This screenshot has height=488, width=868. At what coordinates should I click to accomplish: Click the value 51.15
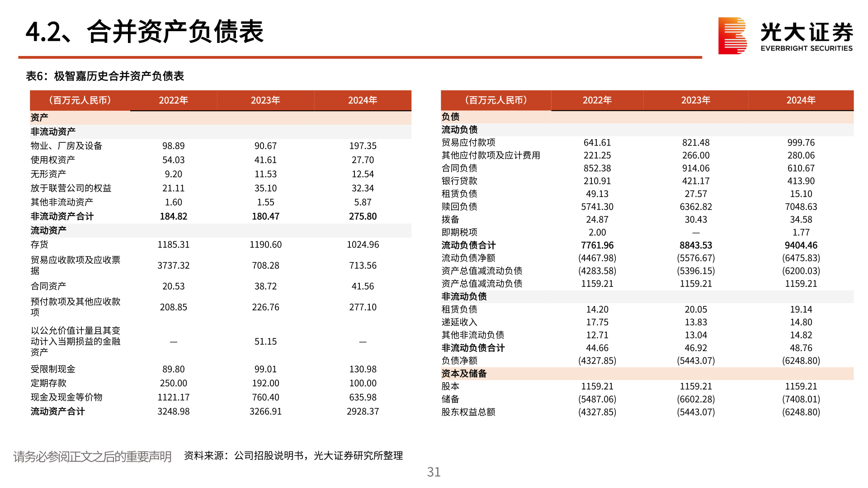(265, 342)
